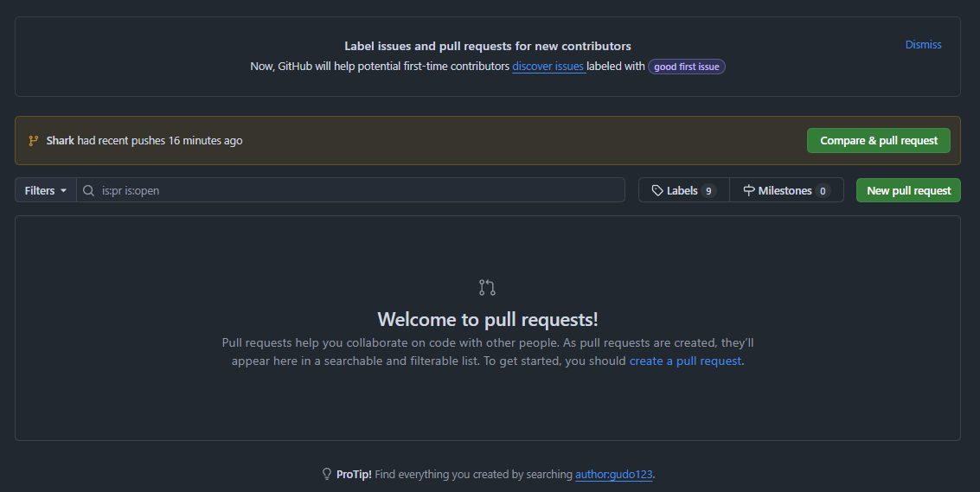This screenshot has height=492, width=980.
Task: Open the Milestones page
Action: [786, 190]
